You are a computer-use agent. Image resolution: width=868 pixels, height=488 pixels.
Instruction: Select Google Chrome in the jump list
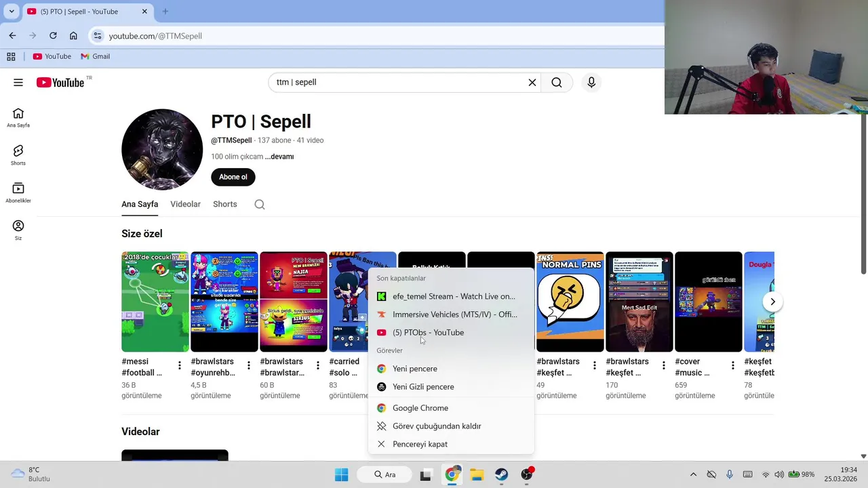(451, 408)
